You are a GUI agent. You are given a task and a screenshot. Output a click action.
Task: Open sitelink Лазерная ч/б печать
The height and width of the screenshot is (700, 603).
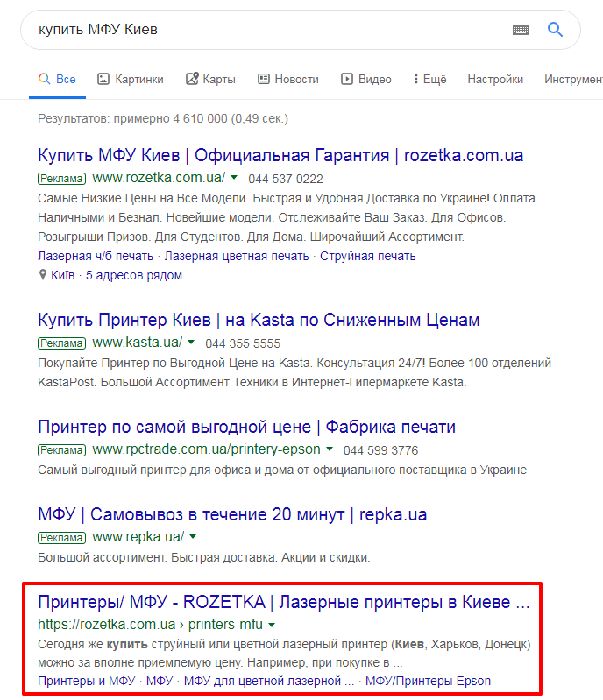96,256
